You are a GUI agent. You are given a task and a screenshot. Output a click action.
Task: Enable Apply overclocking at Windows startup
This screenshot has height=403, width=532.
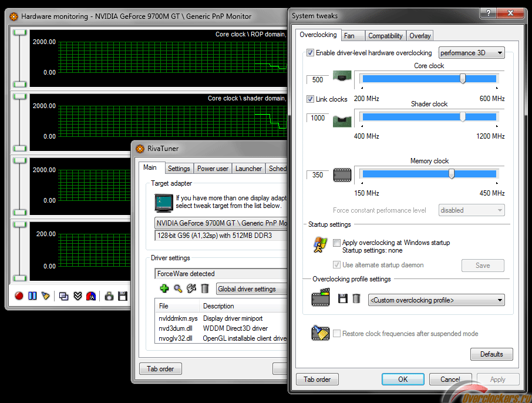click(x=336, y=243)
